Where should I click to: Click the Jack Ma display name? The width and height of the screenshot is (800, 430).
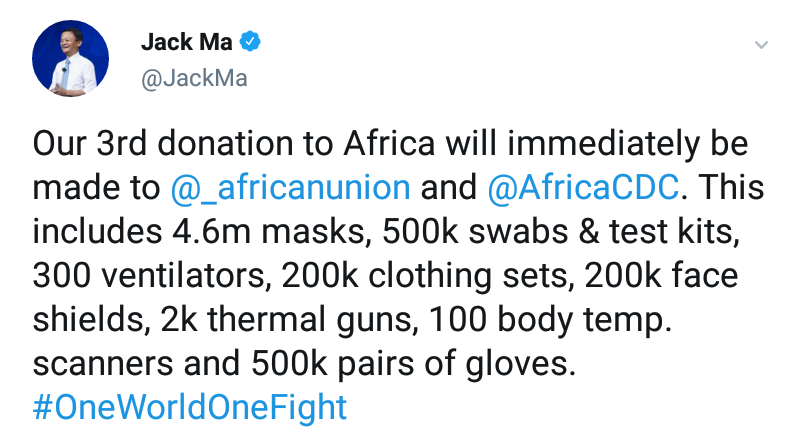pyautogui.click(x=188, y=42)
